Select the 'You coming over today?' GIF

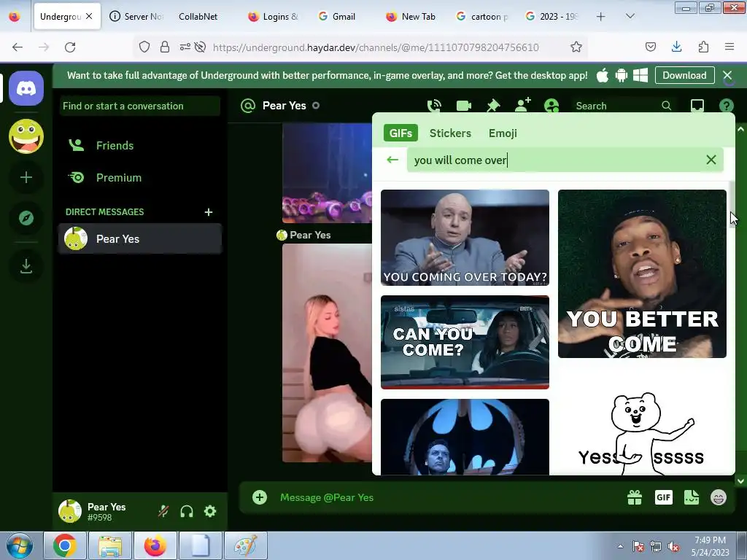tap(465, 238)
